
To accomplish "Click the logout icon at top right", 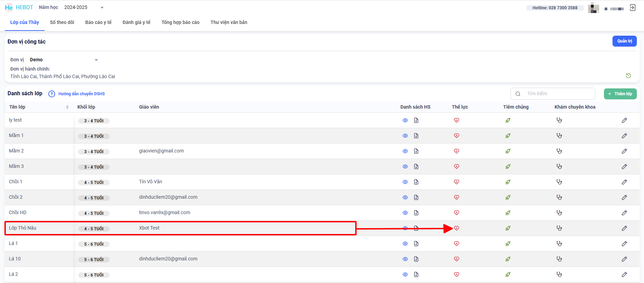I will point(633,8).
